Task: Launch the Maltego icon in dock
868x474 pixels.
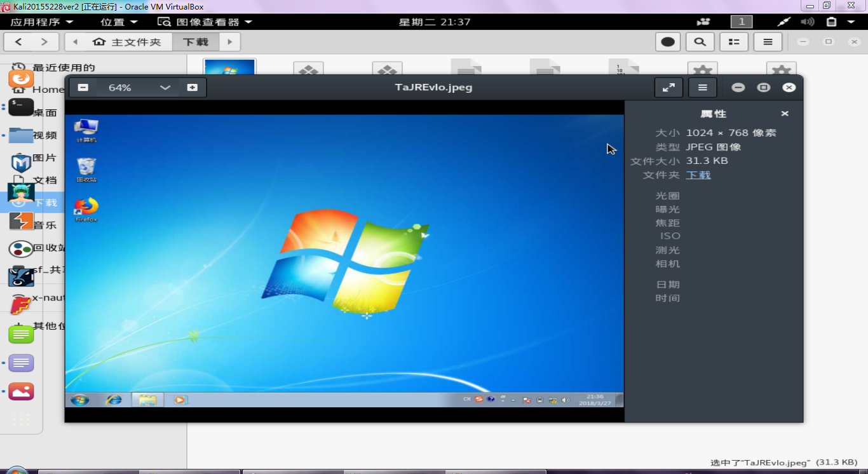Action: coord(21,276)
